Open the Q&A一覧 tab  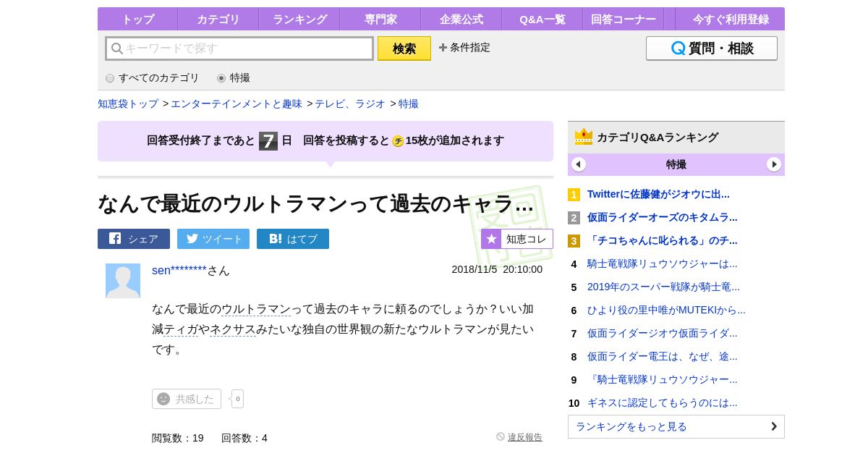542,19
